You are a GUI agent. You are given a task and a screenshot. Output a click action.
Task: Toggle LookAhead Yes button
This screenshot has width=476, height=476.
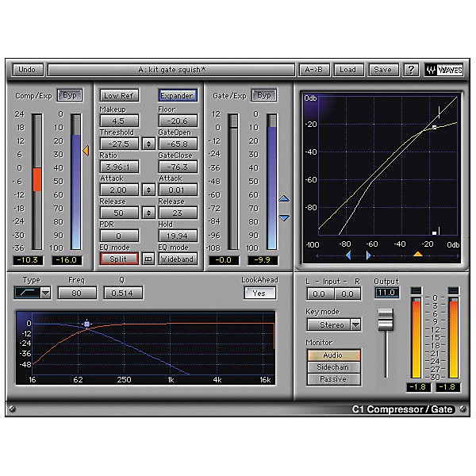tap(259, 293)
